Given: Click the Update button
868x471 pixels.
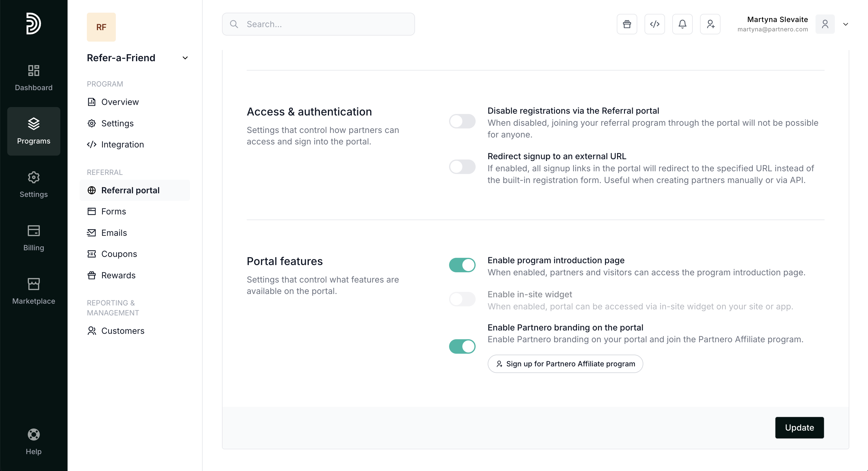Looking at the screenshot, I should tap(799, 428).
